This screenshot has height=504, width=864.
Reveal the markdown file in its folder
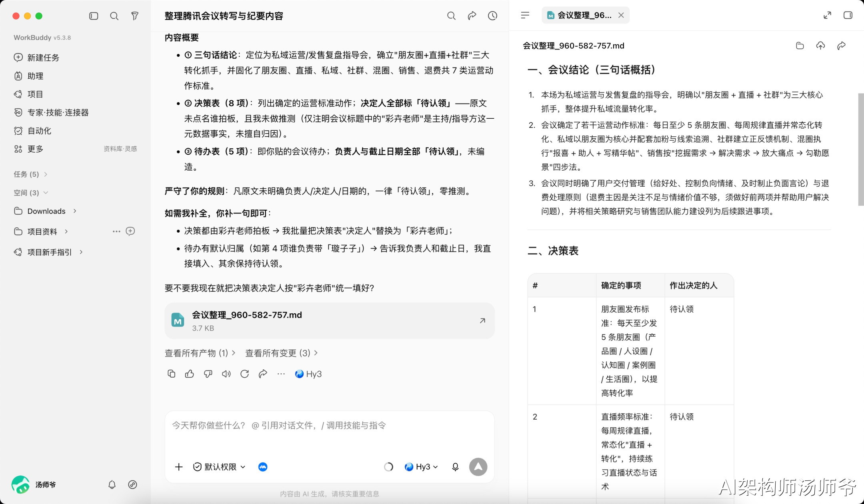(x=800, y=46)
